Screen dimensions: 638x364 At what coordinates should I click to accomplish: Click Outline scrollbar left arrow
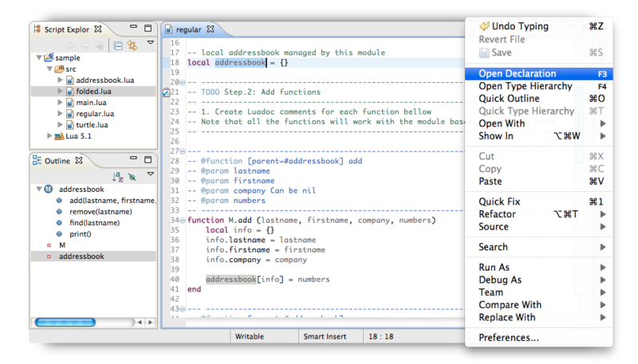point(140,322)
